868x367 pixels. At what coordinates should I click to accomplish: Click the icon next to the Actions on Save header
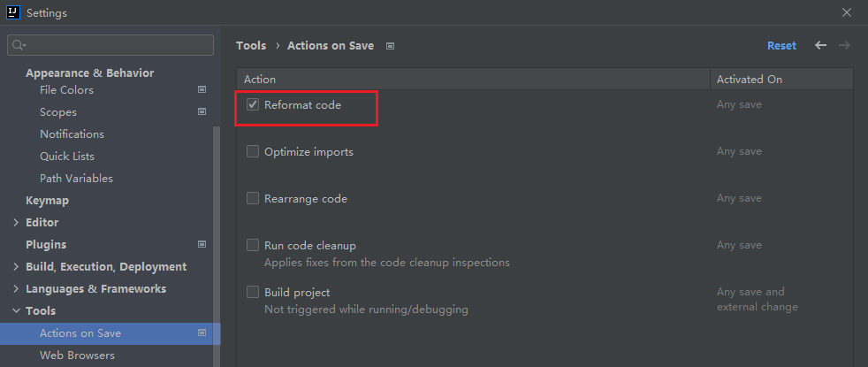point(390,46)
